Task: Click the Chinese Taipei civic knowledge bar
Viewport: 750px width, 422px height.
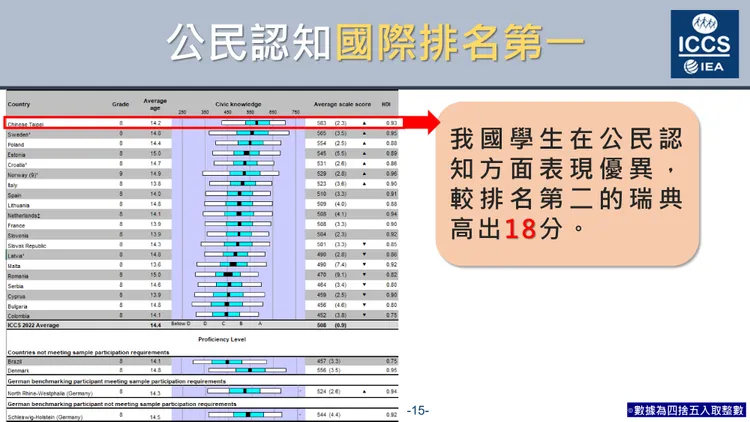Action: point(253,123)
